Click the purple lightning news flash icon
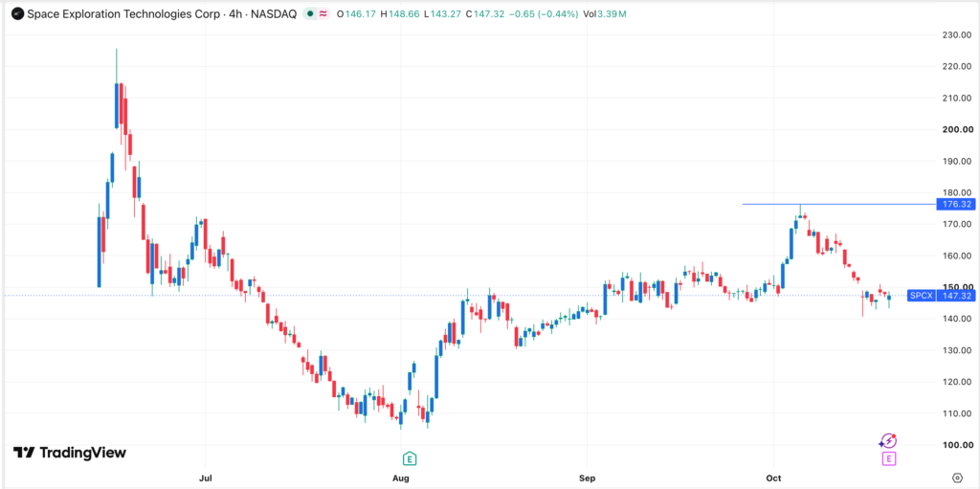Image resolution: width=980 pixels, height=489 pixels. (x=887, y=441)
